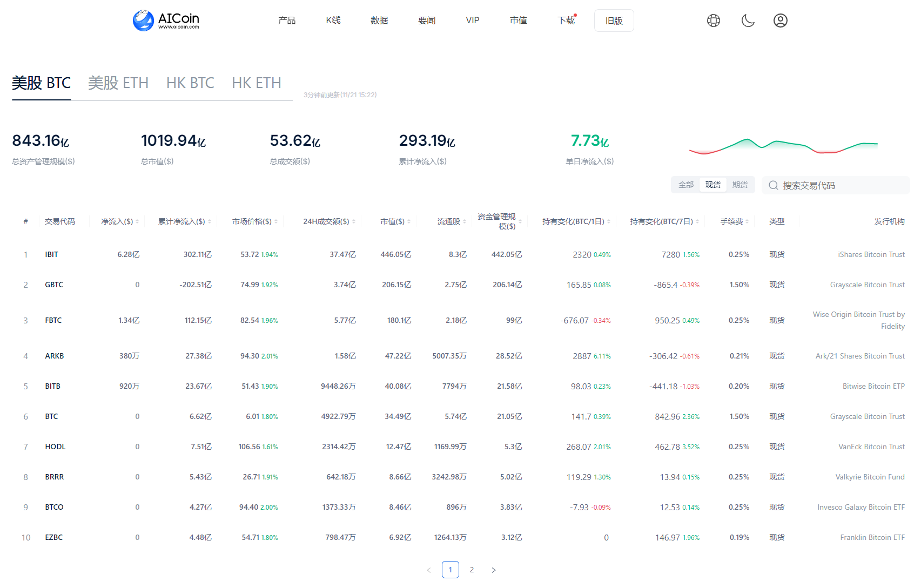
Task: Click the search magnifier icon
Action: click(774, 185)
